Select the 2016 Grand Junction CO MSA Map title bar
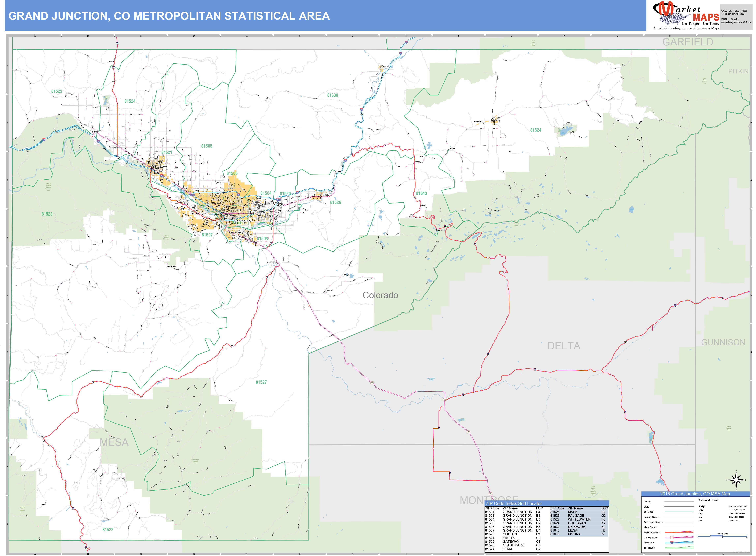This screenshot has height=556, width=756. (695, 494)
